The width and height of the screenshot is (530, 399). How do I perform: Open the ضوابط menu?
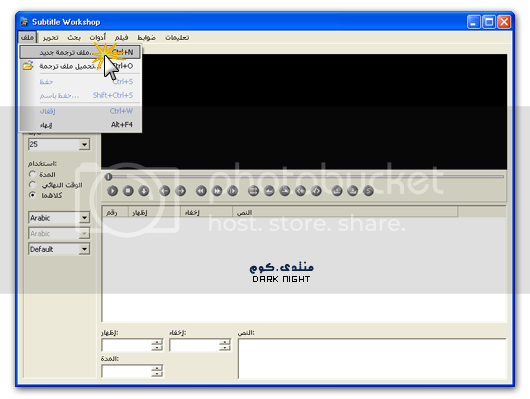[x=146, y=38]
